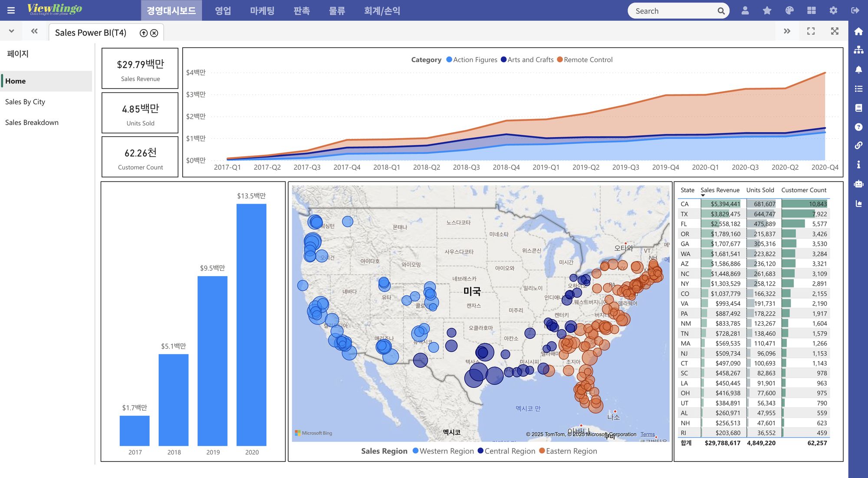Click the link chain icon
This screenshot has width=868, height=478.
[858, 145]
